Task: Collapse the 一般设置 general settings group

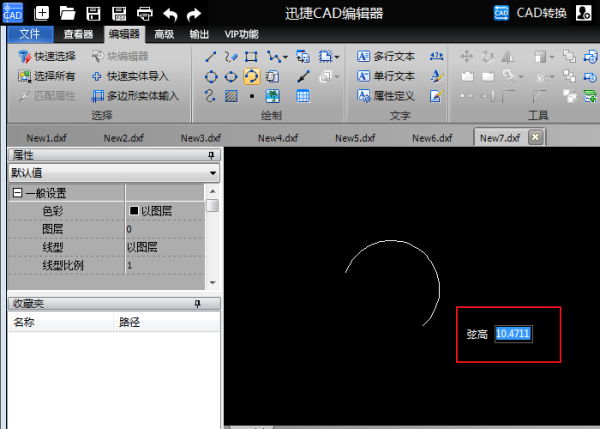Action: coord(16,192)
